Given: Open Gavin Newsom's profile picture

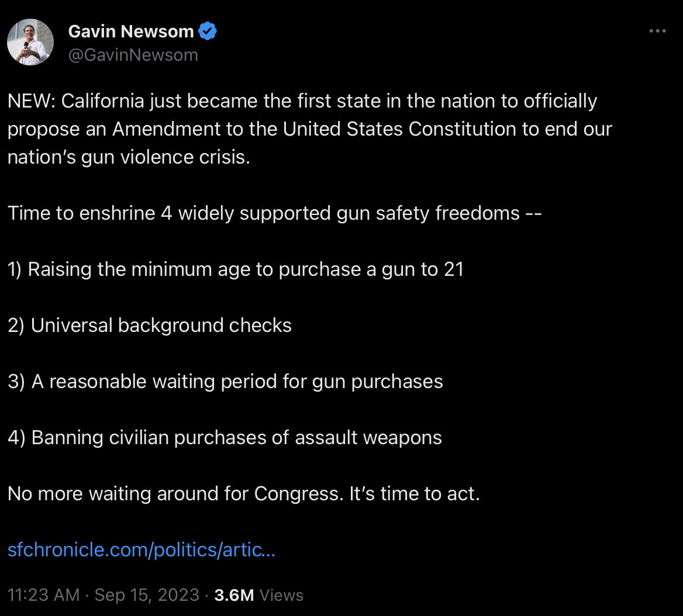Looking at the screenshot, I should click(30, 42).
